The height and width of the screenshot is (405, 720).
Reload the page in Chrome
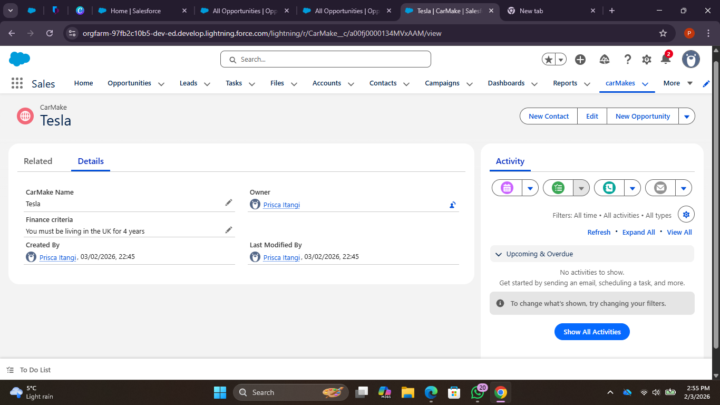(49, 33)
